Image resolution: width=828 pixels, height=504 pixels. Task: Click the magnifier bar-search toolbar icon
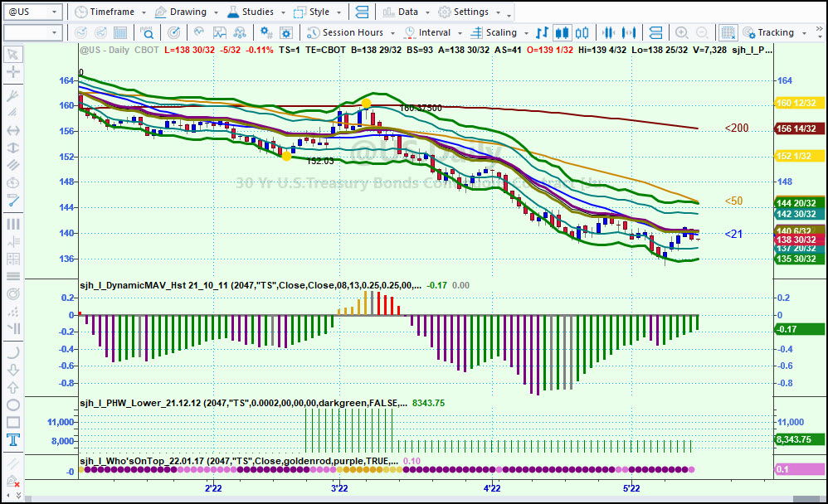[147, 32]
